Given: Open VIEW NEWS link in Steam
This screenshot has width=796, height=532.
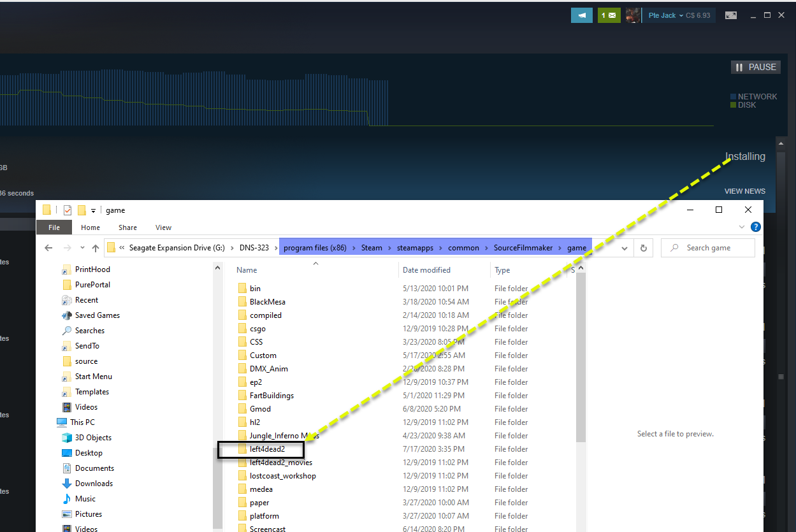Looking at the screenshot, I should pos(745,191).
